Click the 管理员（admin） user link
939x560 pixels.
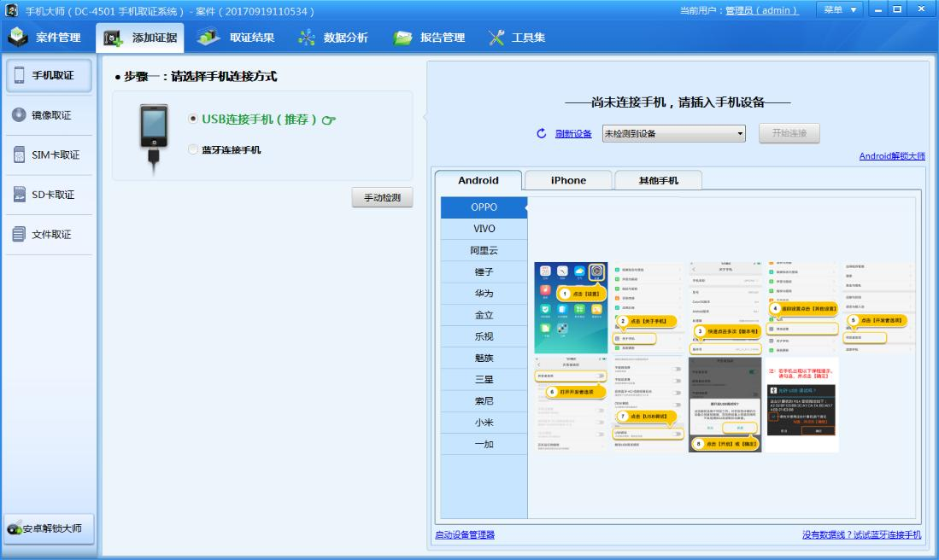click(762, 10)
